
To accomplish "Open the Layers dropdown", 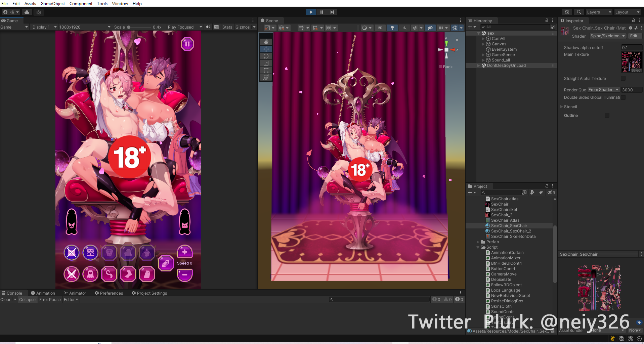I will (599, 12).
